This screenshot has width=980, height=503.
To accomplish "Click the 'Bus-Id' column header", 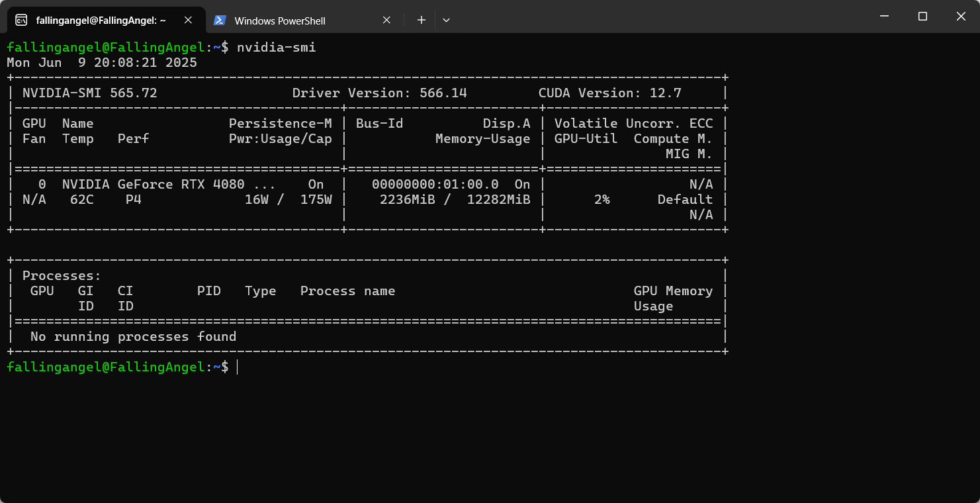I will (380, 124).
